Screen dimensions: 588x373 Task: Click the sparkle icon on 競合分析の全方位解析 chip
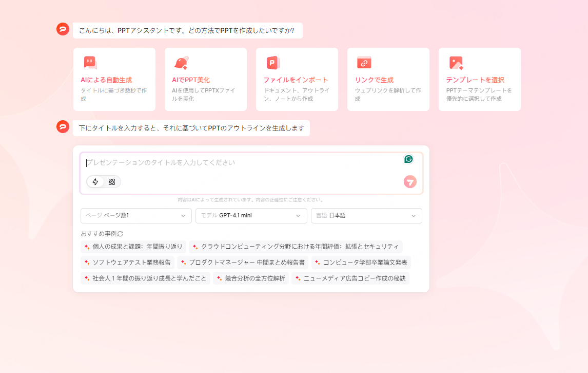[219, 278]
